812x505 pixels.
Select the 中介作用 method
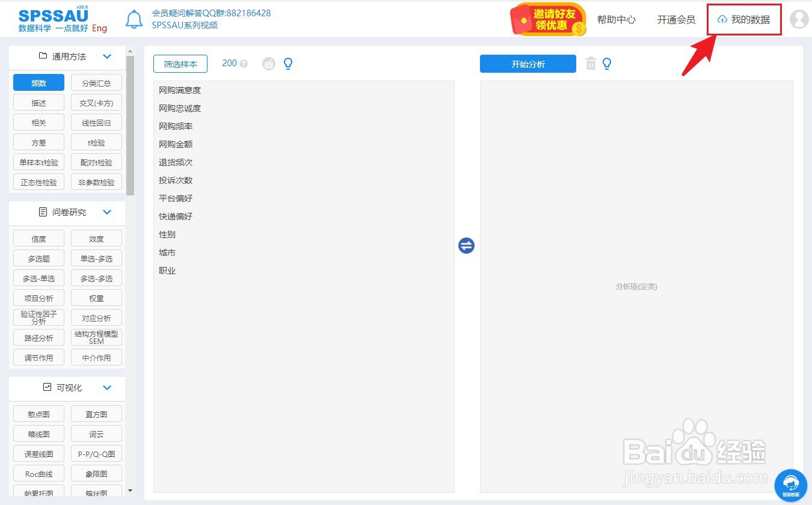point(96,358)
